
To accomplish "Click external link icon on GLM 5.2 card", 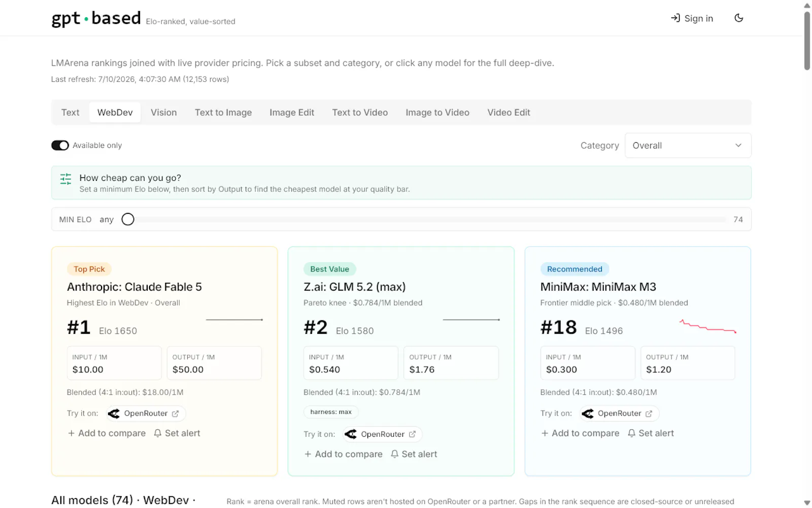I will (x=412, y=434).
